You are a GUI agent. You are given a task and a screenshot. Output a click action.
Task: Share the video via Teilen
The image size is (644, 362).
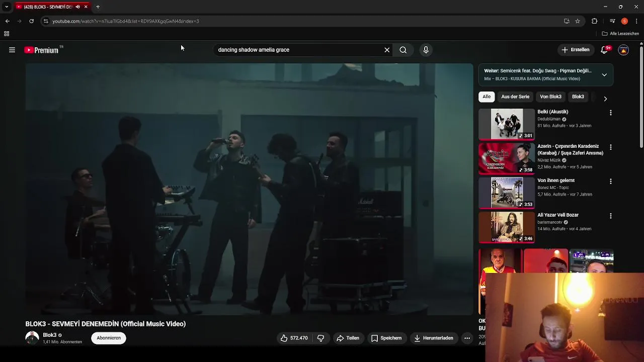click(x=348, y=338)
